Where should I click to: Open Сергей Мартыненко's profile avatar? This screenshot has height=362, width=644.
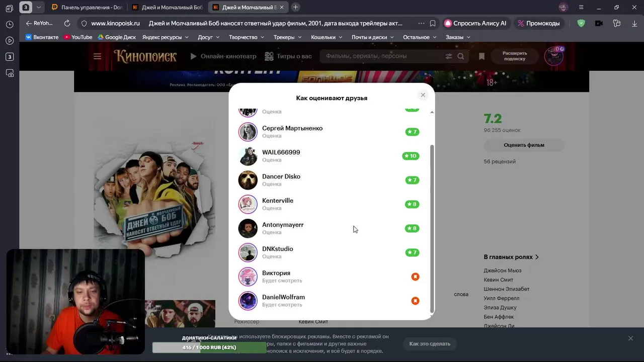click(248, 132)
